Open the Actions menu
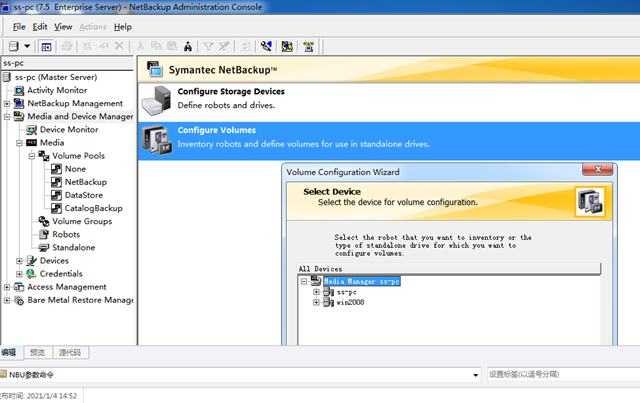Screen dimensions: 640x403 pyautogui.click(x=93, y=27)
